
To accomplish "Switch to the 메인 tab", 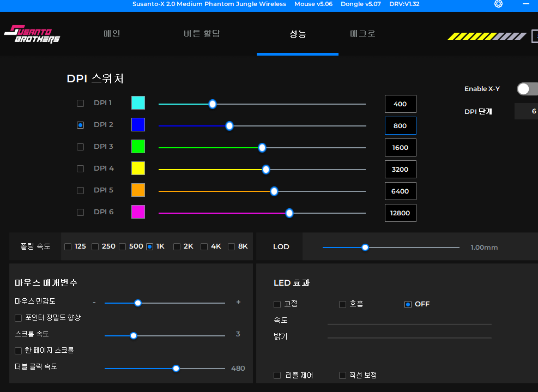I will coord(112,34).
